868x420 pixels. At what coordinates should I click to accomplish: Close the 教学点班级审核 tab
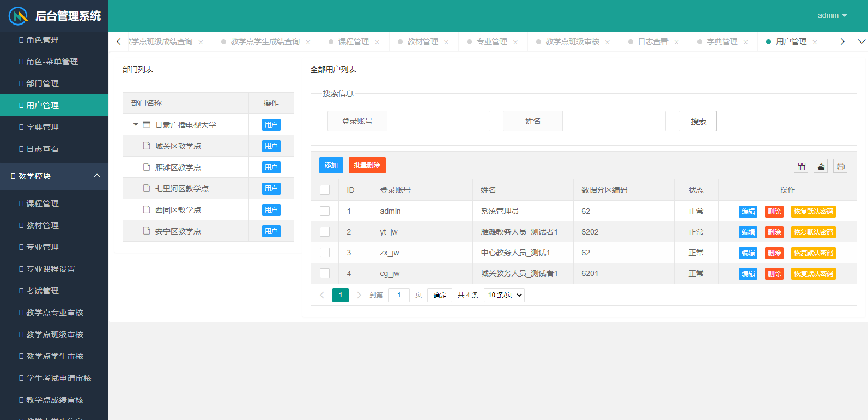point(607,42)
